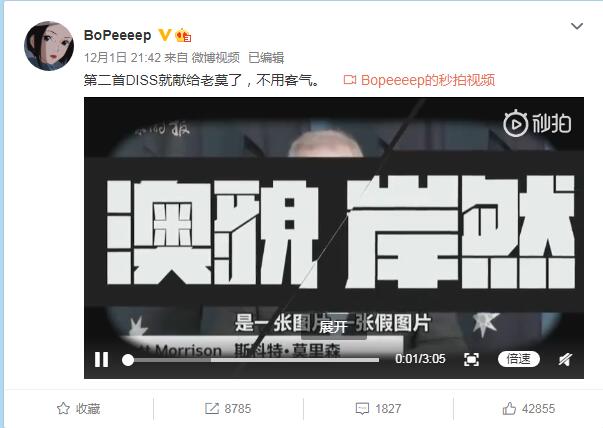Open the BoPeeeep username link

coord(117,35)
